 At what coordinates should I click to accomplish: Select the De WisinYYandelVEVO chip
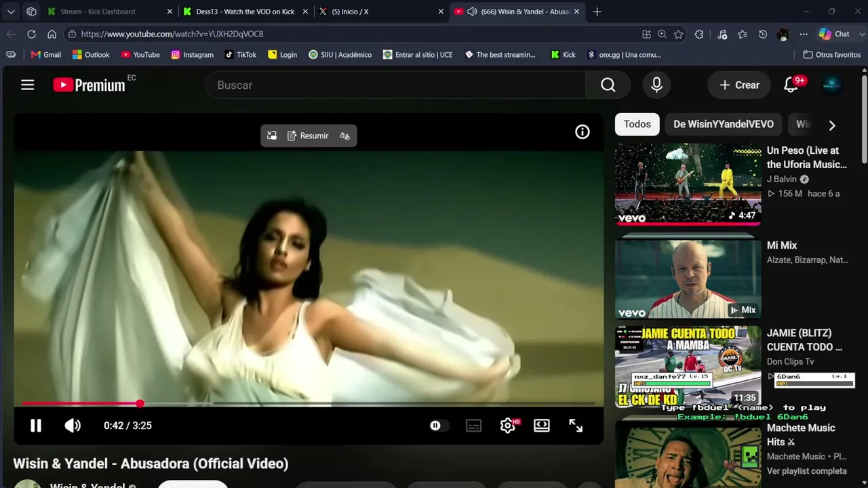(x=724, y=124)
